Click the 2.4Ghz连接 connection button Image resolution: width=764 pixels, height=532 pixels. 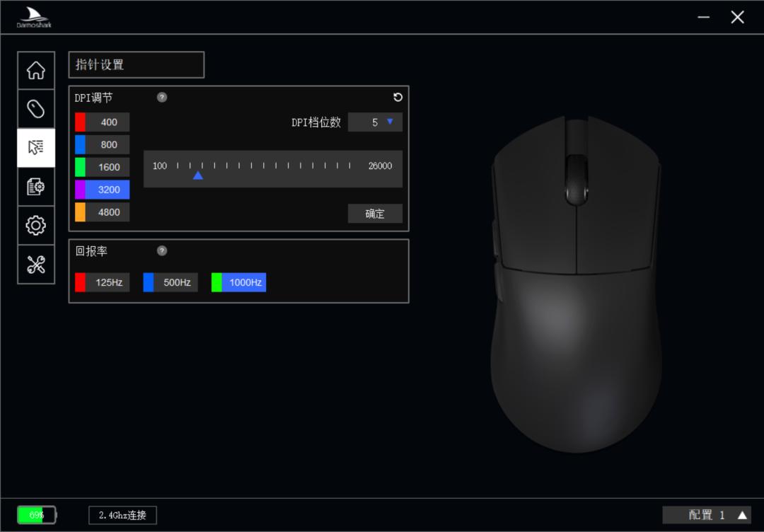coord(123,515)
